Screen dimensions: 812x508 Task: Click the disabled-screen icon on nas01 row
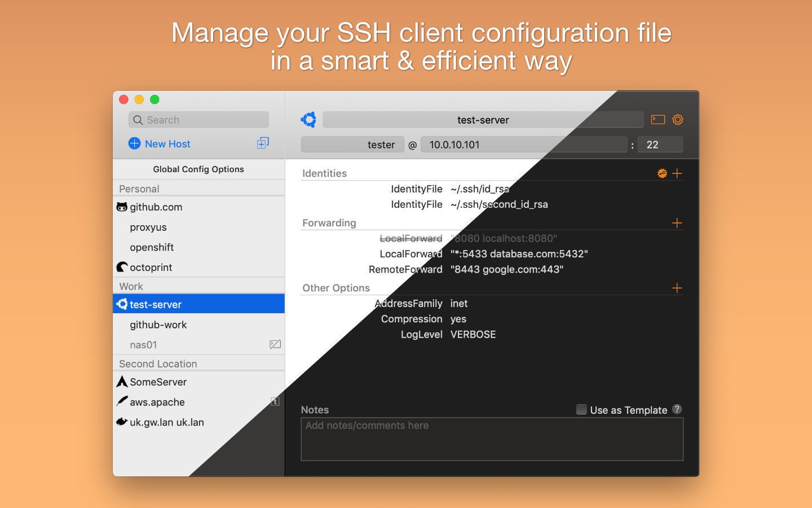point(275,344)
